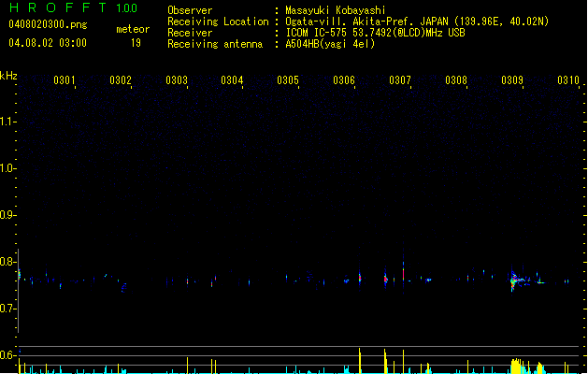Click the meteor count label
The image size is (588, 374).
tap(133, 29)
